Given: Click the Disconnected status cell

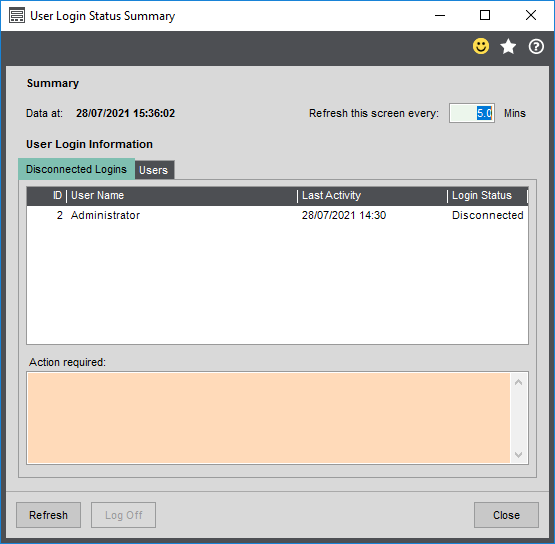Looking at the screenshot, I should click(487, 215).
